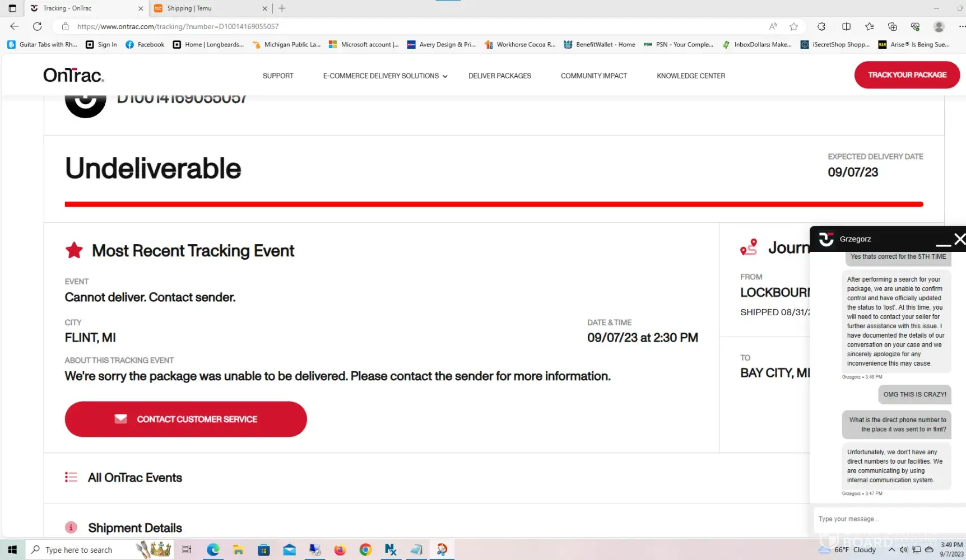This screenshot has height=560, width=966.
Task: Open BenefitWallet - Home bookmark
Action: [600, 44]
